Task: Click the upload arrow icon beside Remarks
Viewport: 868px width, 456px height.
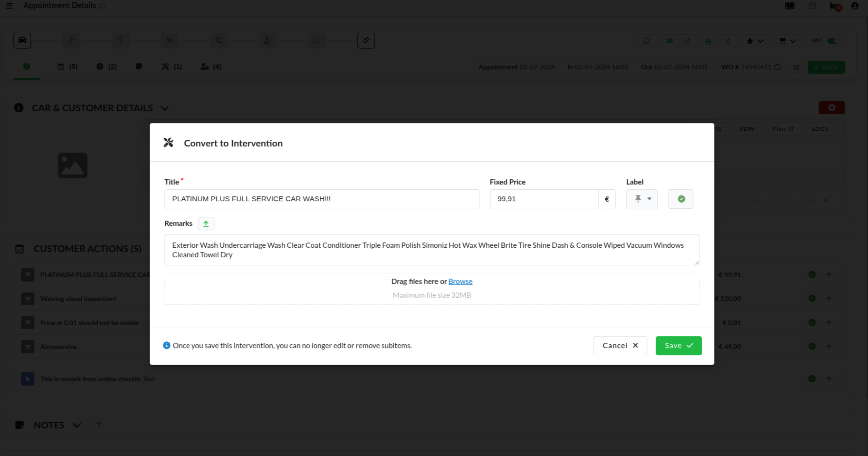Action: pos(206,223)
